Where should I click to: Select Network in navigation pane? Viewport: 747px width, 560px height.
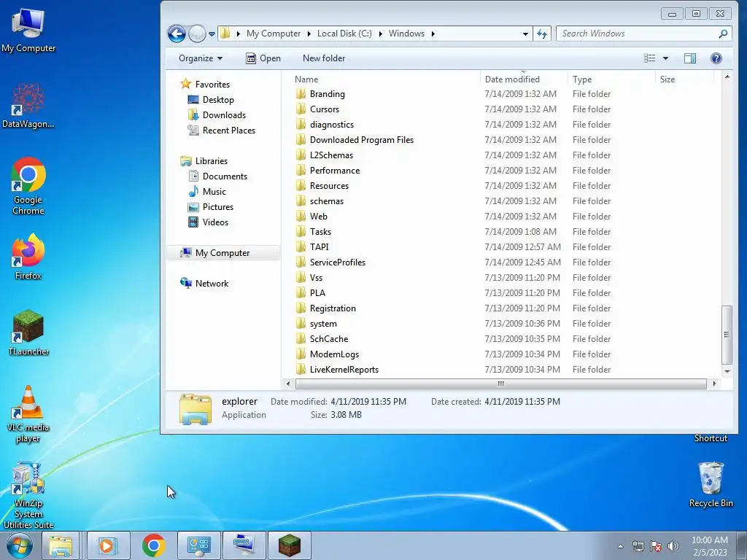click(212, 284)
